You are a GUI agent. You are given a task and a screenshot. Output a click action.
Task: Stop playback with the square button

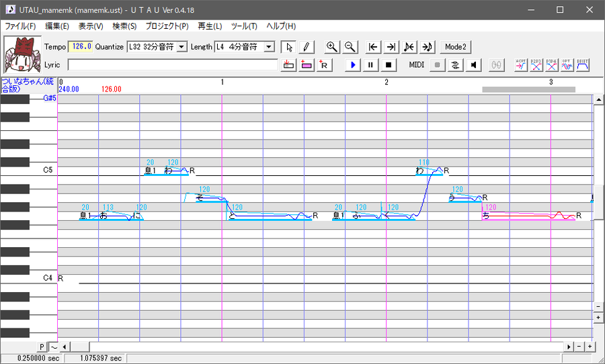coord(389,64)
